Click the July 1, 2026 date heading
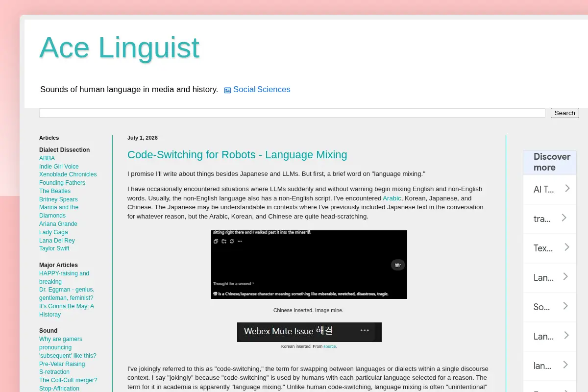Screen dimensions: 588x392 click(x=143, y=138)
